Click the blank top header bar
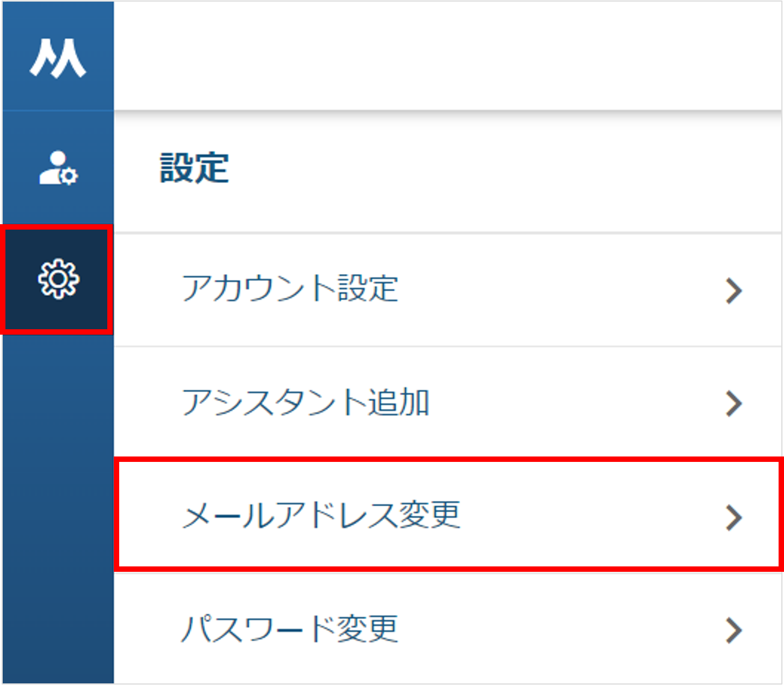The image size is (784, 685). [x=448, y=56]
